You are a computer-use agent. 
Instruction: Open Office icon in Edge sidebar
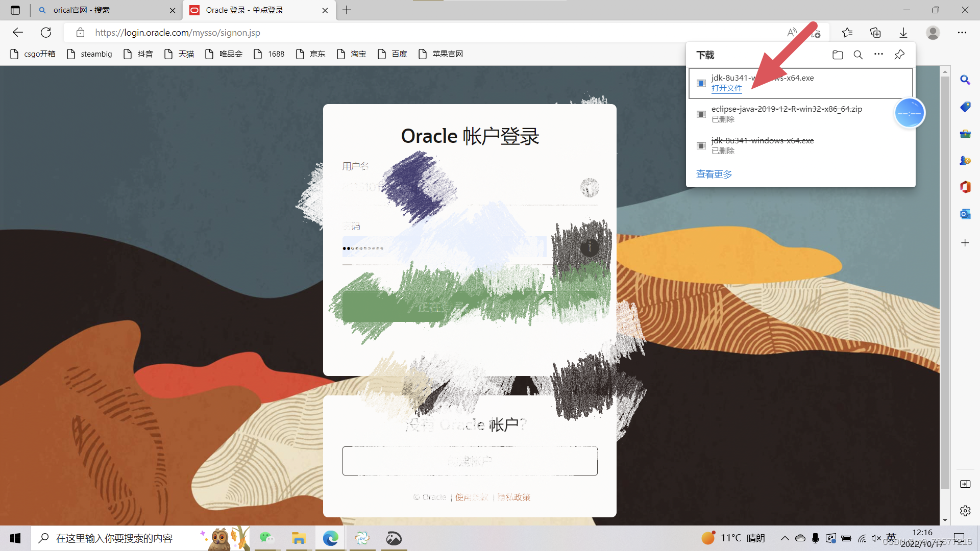(x=965, y=187)
